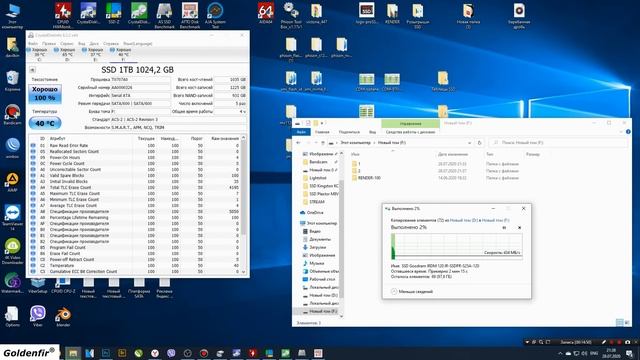
Task: Click previous disk arrow in CrystalDiskInfo
Action: 32,70
